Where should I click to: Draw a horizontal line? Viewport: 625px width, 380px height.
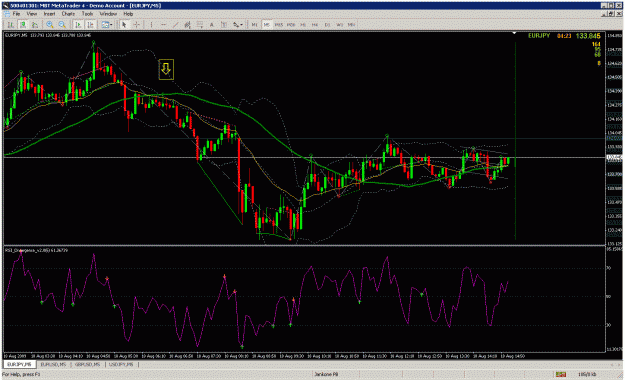pos(163,25)
